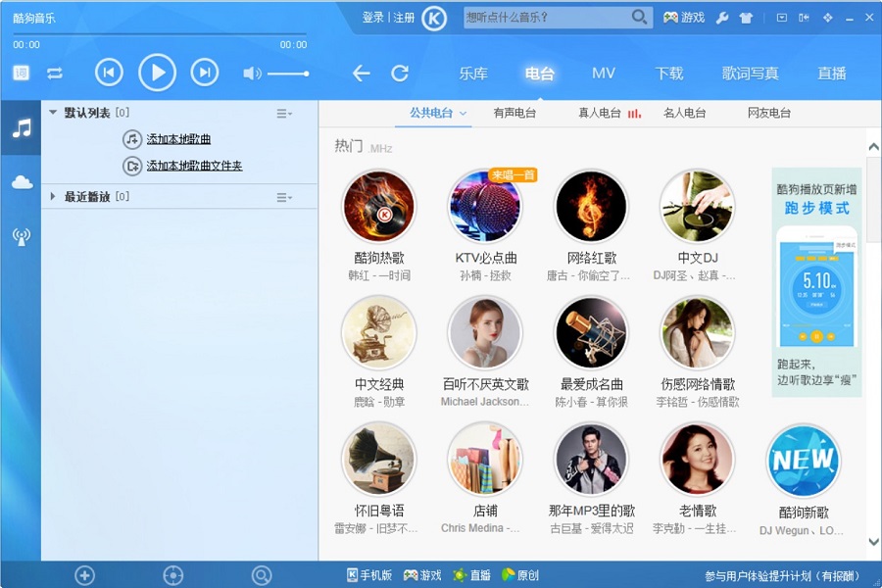This screenshot has height=588, width=882.
Task: Refresh the page with reload icon
Action: [400, 73]
